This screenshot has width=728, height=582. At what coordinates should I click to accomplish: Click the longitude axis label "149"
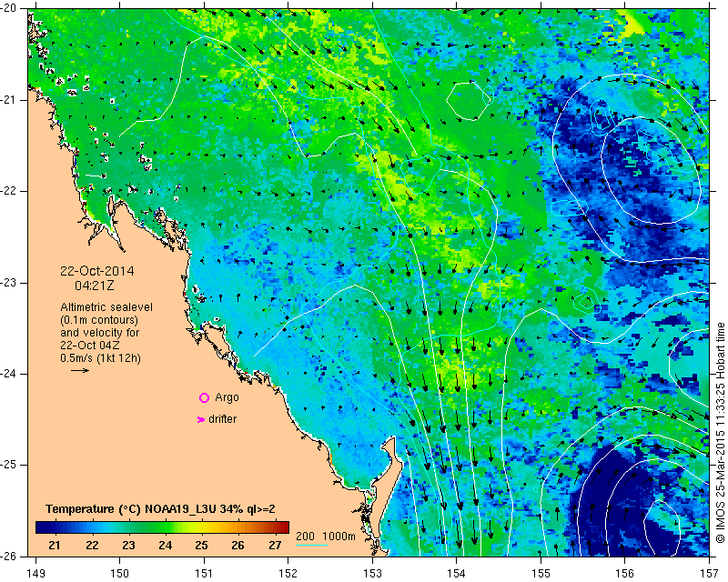click(36, 573)
